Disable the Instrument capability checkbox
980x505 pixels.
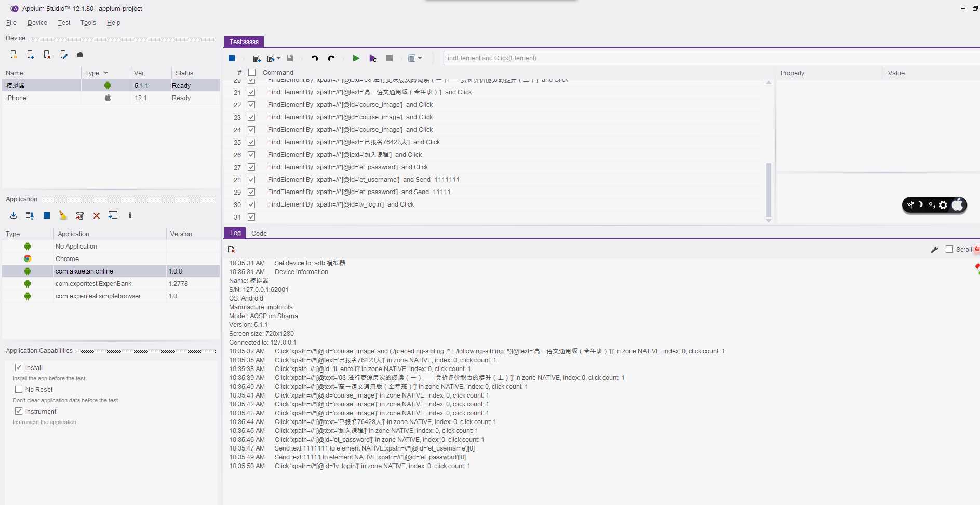[x=19, y=411]
